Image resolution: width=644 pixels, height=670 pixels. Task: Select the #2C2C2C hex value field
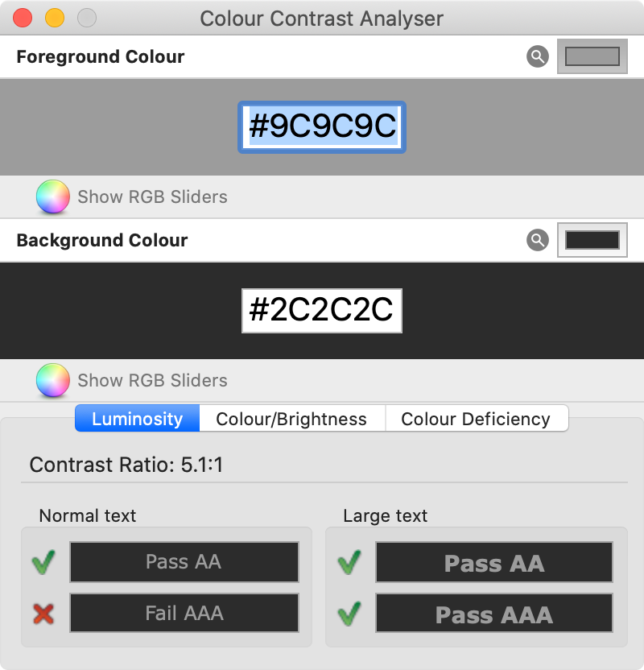321,311
